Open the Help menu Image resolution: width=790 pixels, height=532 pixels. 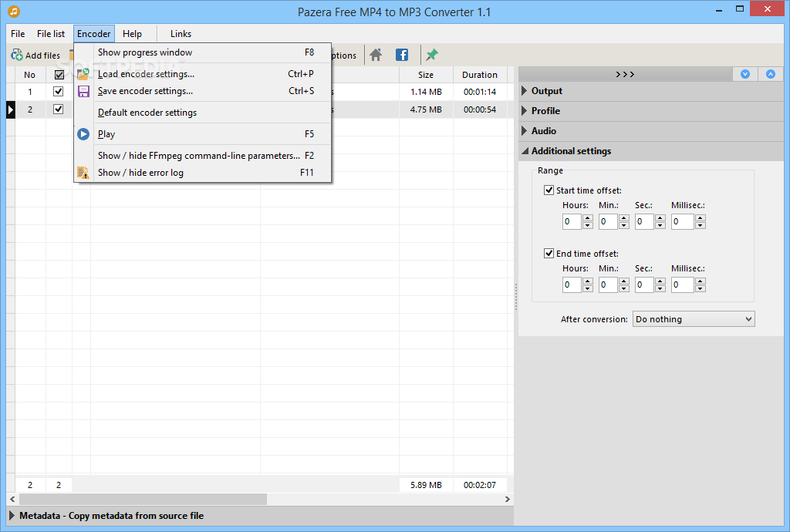[x=132, y=34]
